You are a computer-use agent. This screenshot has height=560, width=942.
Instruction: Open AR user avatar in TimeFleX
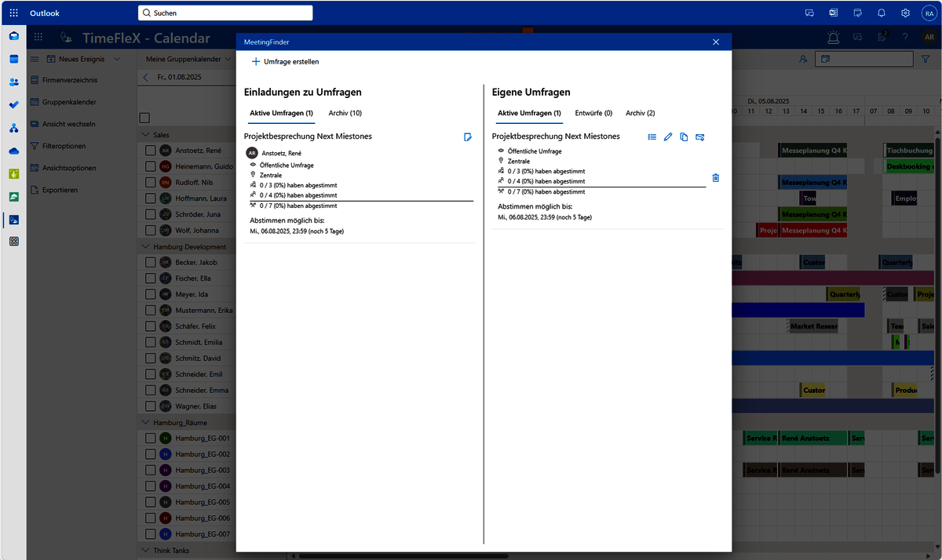click(x=929, y=38)
